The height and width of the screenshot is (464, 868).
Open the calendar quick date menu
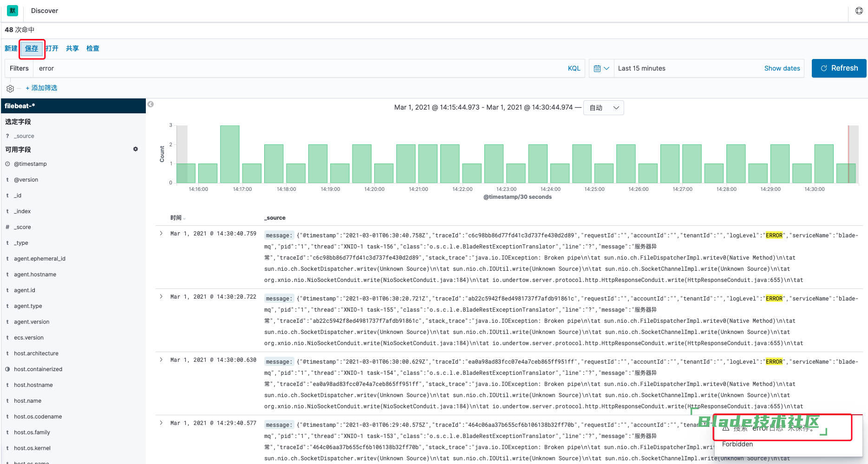[601, 68]
